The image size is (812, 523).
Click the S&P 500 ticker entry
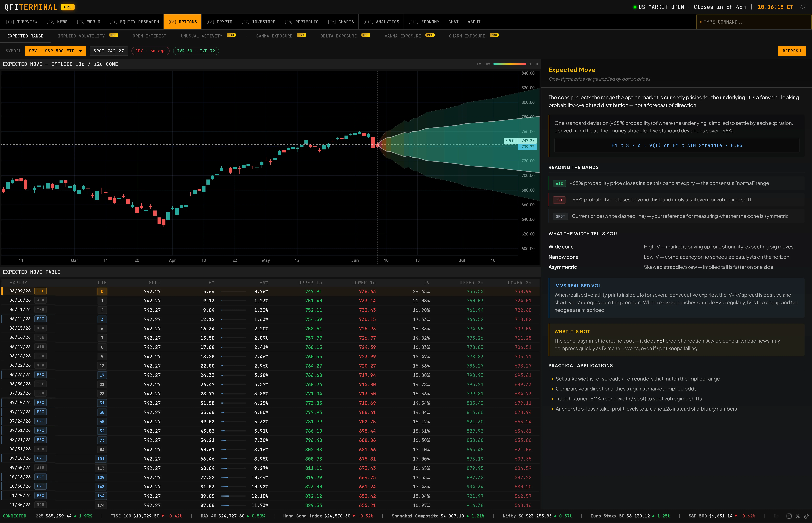click(722, 516)
